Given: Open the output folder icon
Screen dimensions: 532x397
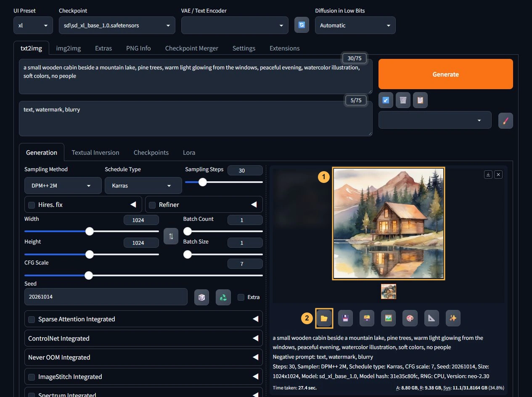Looking at the screenshot, I should (x=324, y=318).
